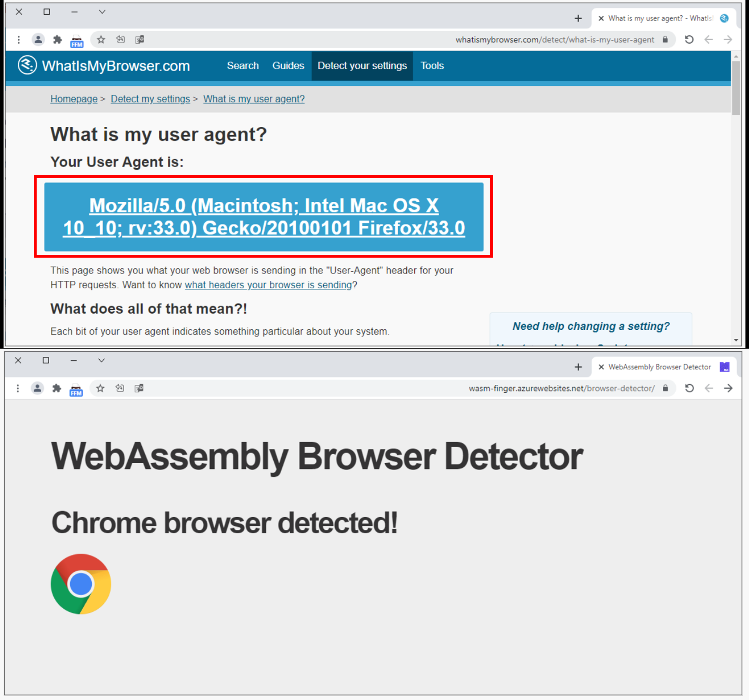Open a new tab in bottom browser

coord(578,367)
